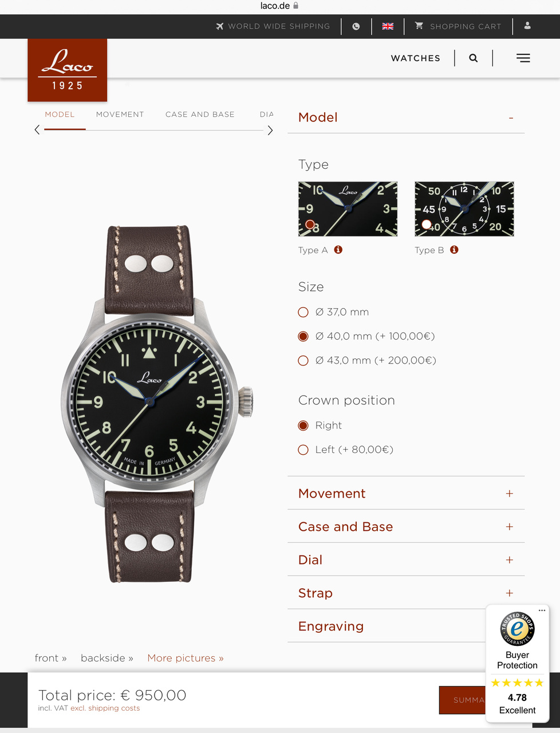Show Type A info icon
This screenshot has height=733, width=560.
click(x=338, y=250)
